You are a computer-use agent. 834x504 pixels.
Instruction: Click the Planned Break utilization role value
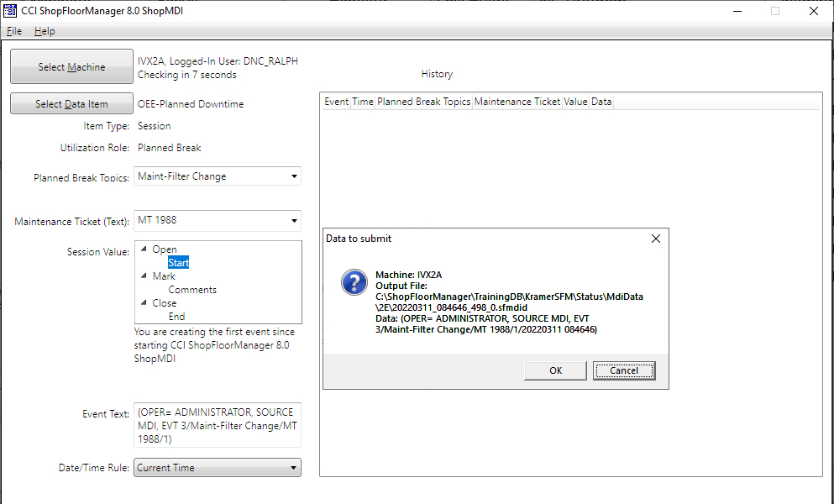coord(169,148)
